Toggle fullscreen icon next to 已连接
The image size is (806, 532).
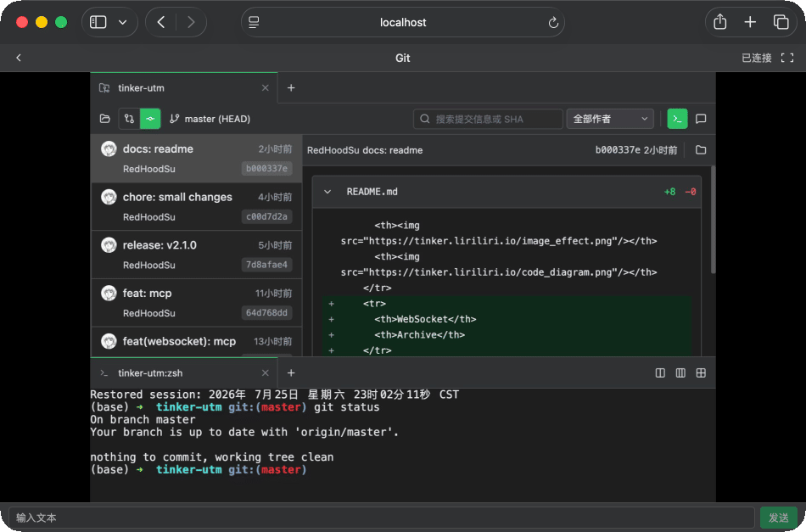pos(787,58)
